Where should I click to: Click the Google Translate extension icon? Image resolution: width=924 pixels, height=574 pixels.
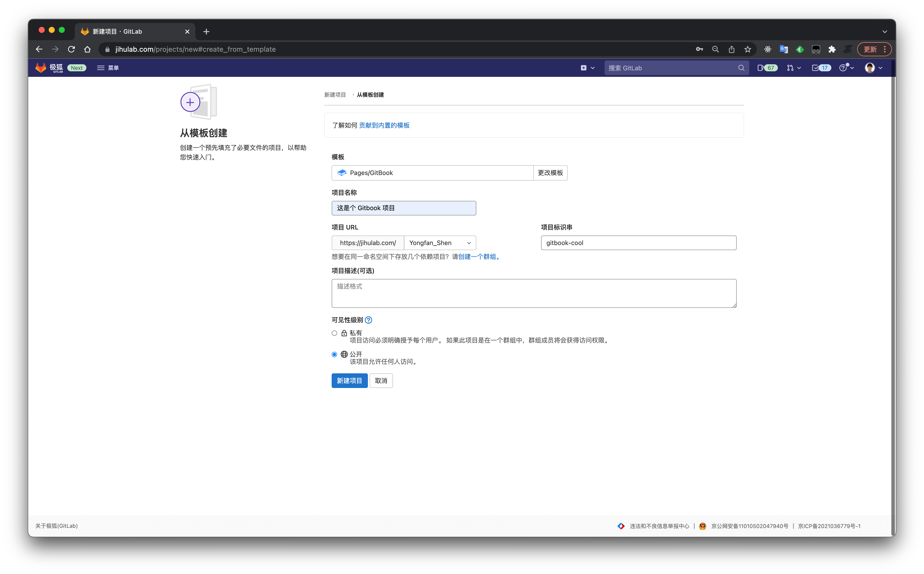(784, 49)
